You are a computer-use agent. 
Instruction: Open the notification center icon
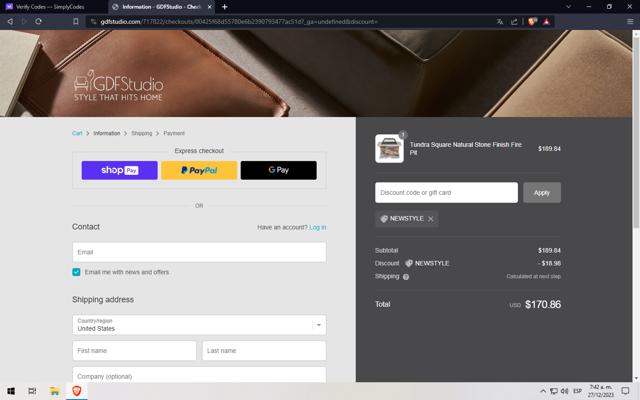[x=625, y=391]
